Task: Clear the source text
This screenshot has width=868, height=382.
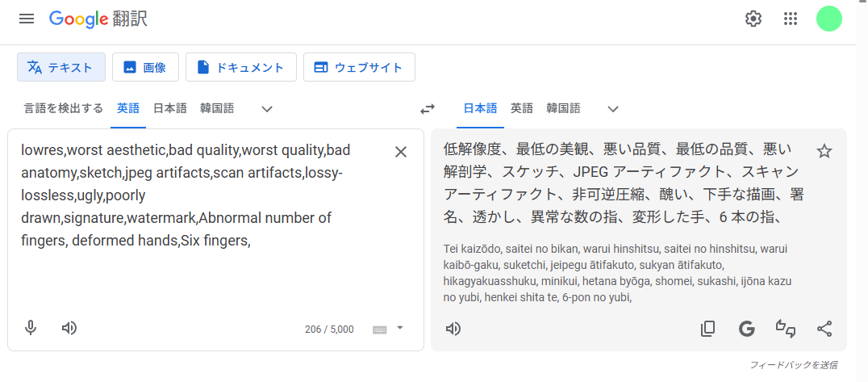Action: click(400, 152)
